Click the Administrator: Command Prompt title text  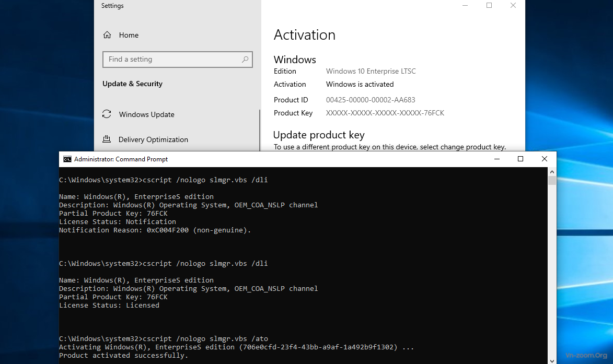pos(121,159)
